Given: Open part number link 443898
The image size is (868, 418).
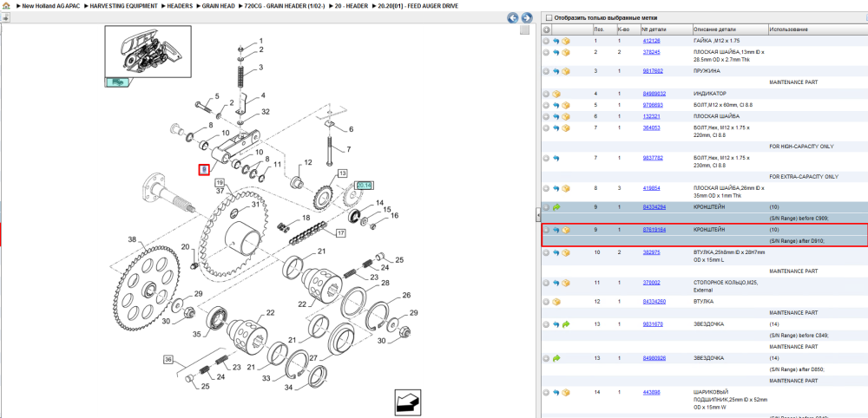Looking at the screenshot, I should pyautogui.click(x=651, y=392).
